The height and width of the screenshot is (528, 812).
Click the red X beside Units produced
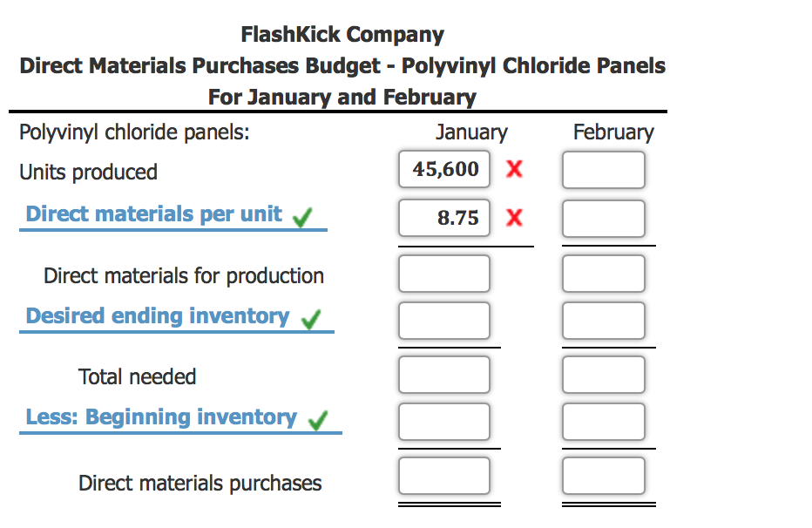point(514,169)
